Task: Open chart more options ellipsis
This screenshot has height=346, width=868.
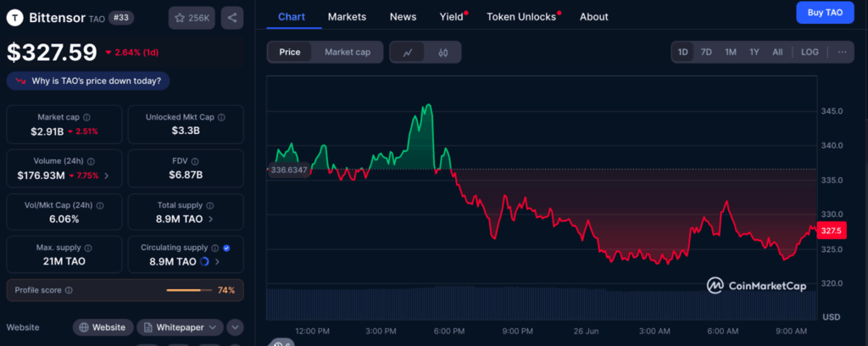Action: 842,52
